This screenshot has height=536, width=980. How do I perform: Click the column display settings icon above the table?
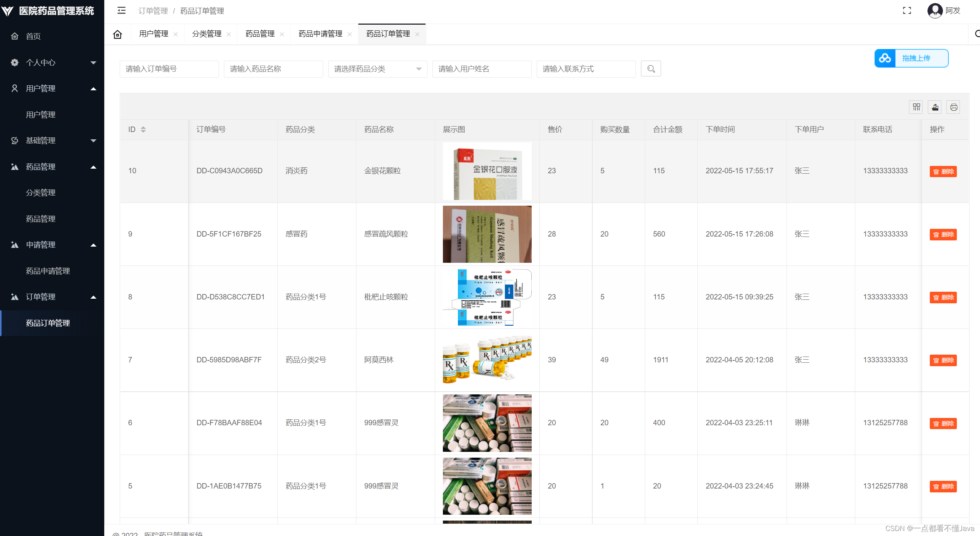point(916,107)
